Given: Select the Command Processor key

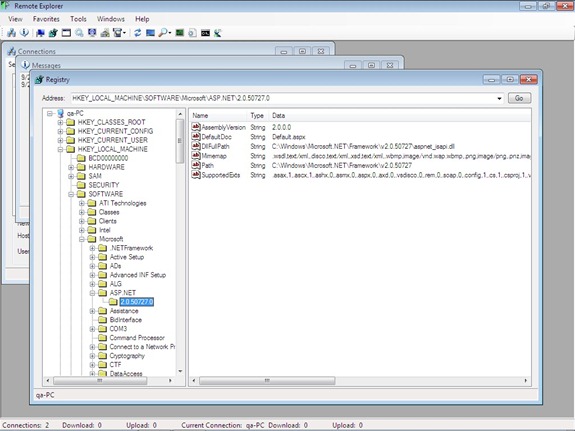Looking at the screenshot, I should pos(137,338).
